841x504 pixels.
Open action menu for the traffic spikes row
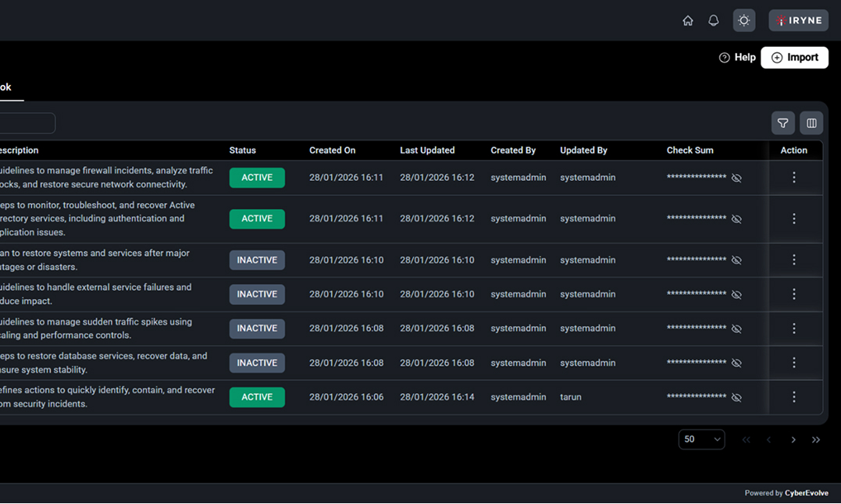point(793,328)
